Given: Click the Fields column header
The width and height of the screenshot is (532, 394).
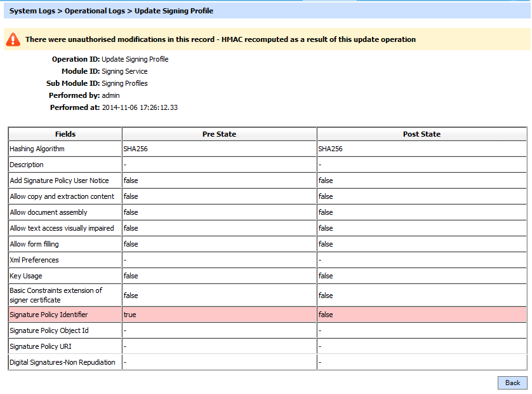Looking at the screenshot, I should pyautogui.click(x=65, y=134).
